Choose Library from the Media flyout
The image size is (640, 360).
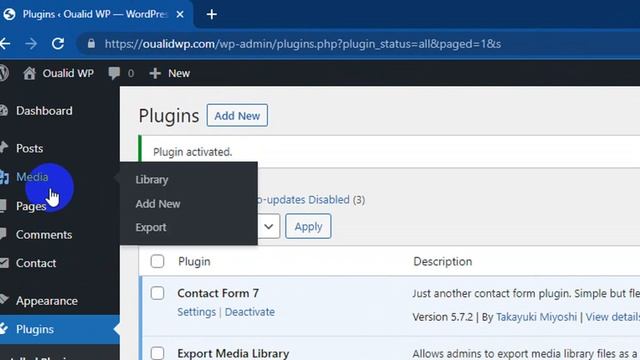152,180
